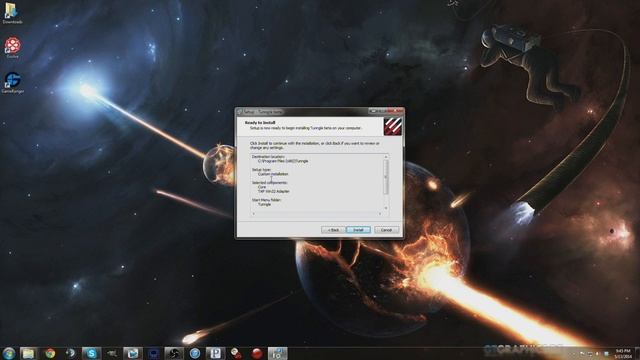Go back with the Back button

pyautogui.click(x=333, y=230)
